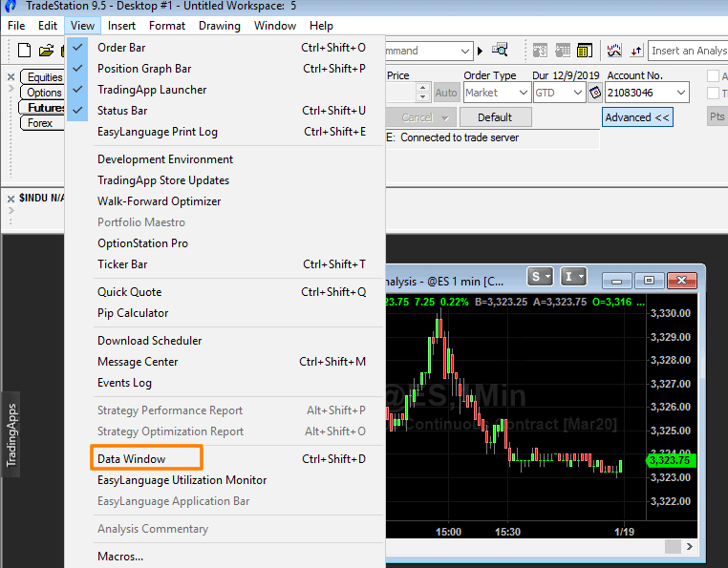Close the order bar with its X icon

[11, 76]
